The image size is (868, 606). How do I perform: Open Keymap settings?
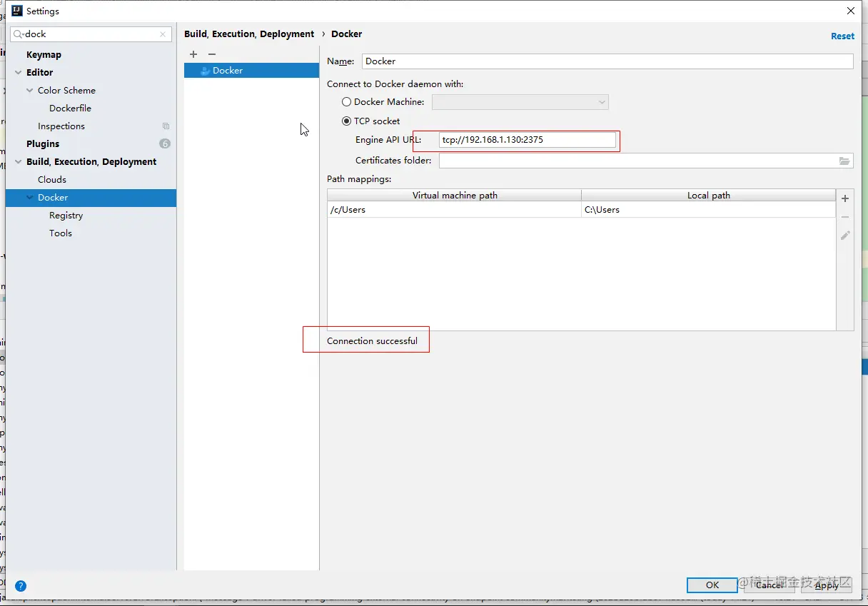tap(44, 55)
